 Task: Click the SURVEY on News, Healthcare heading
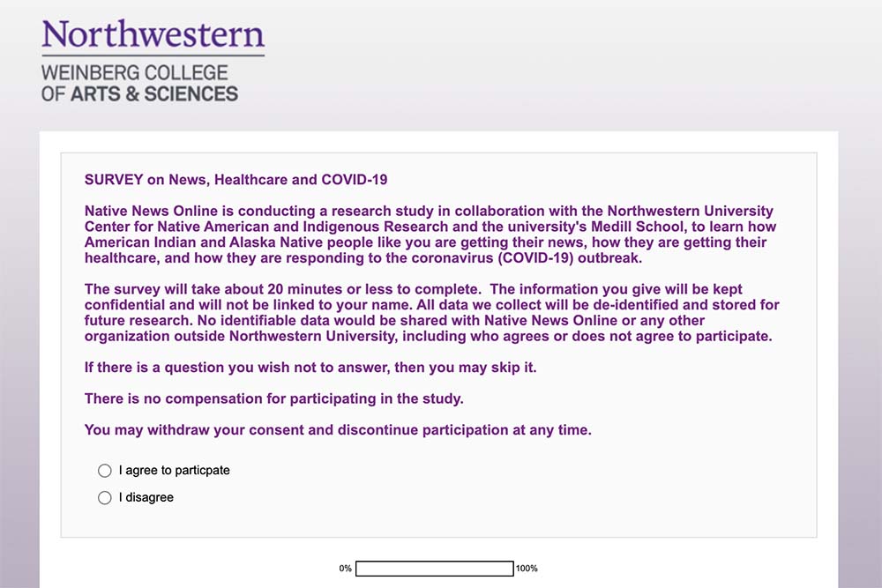pos(235,180)
